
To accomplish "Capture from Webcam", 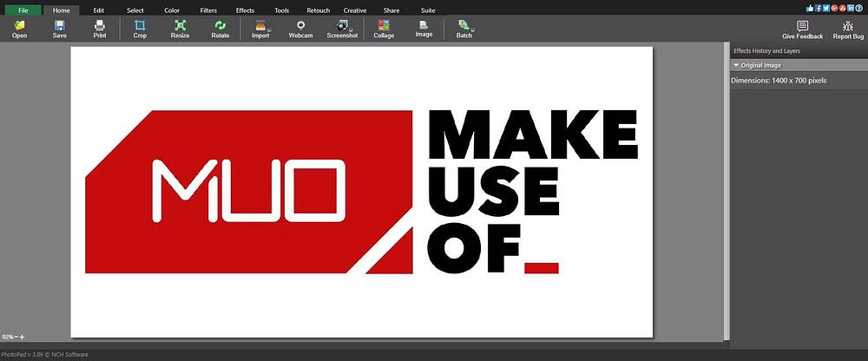I will (x=300, y=29).
